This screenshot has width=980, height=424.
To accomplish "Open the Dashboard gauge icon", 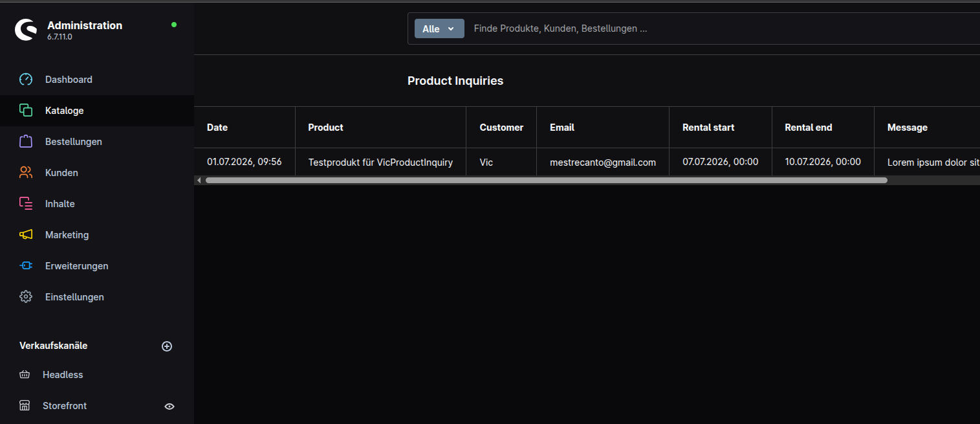I will point(26,80).
